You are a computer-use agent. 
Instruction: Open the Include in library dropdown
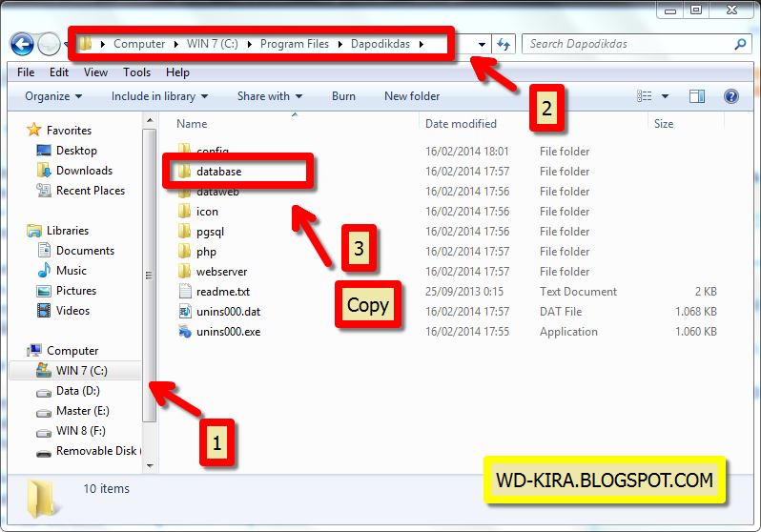159,96
